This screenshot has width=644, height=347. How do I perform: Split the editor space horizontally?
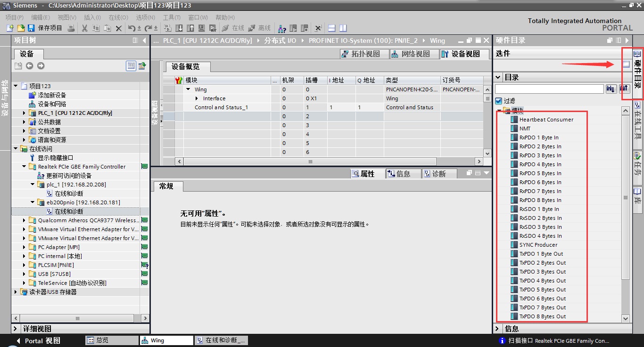pyautogui.click(x=331, y=28)
